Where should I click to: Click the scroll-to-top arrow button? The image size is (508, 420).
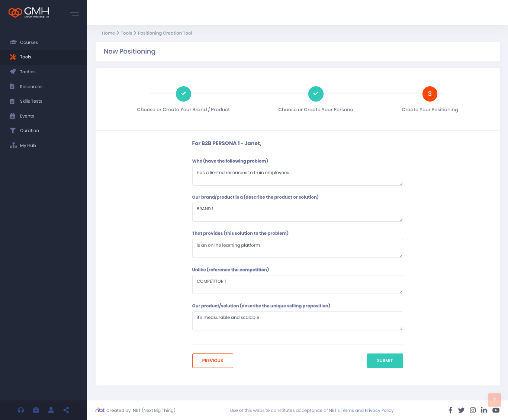pos(495,400)
